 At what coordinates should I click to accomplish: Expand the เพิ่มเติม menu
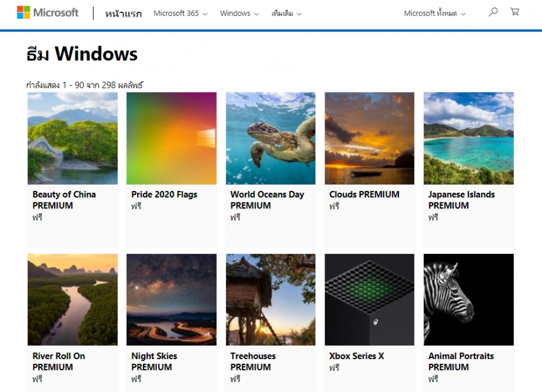click(287, 14)
